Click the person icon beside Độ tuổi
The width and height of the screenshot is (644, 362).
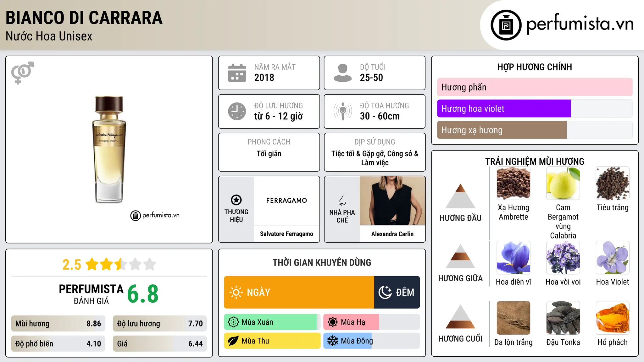pos(343,73)
